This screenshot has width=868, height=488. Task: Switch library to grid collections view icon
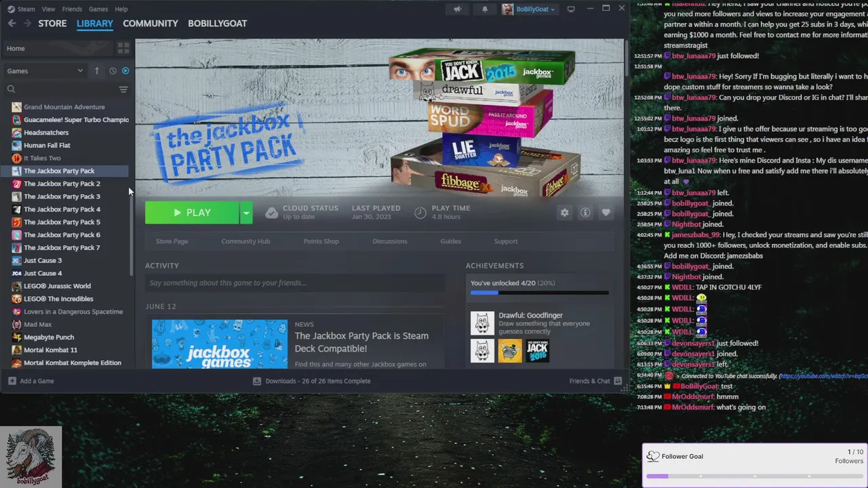click(x=123, y=48)
